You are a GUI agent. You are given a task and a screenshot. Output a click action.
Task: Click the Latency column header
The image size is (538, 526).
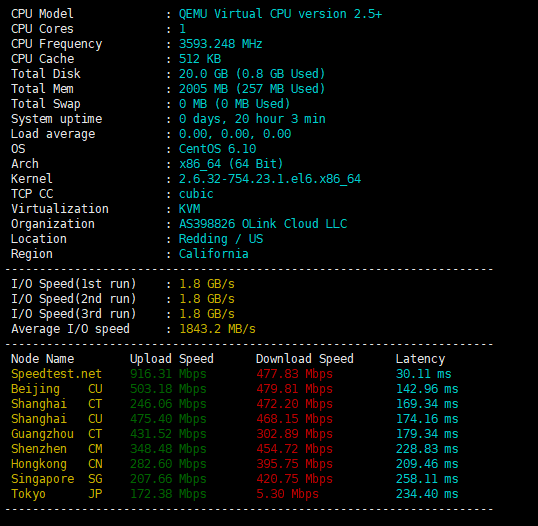[420, 359]
